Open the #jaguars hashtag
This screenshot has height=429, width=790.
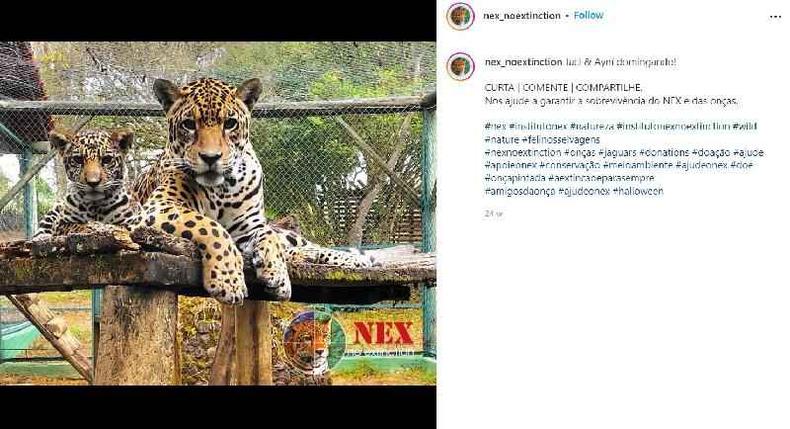[617, 152]
